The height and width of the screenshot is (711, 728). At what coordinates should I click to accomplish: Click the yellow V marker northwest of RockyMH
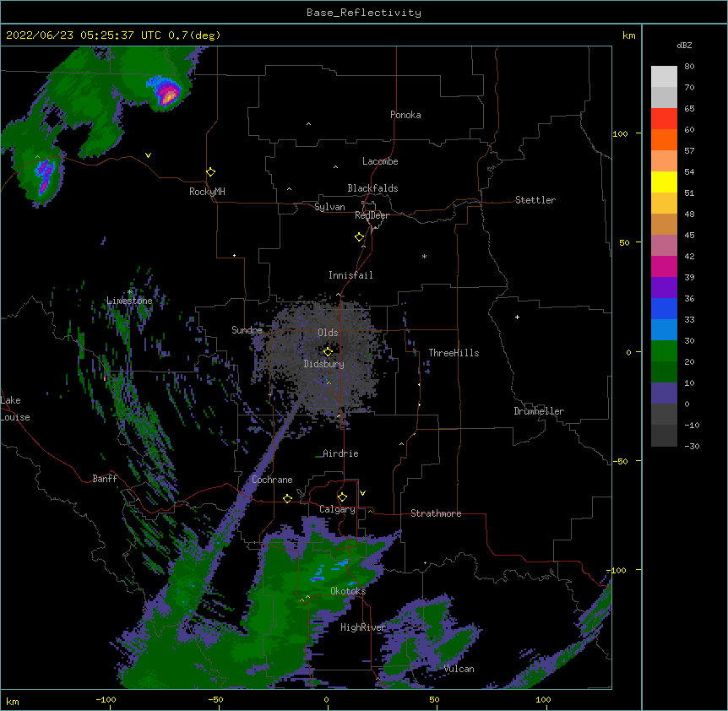point(148,155)
